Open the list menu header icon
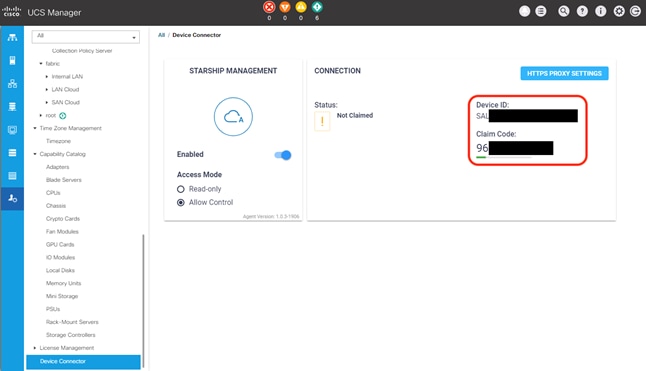Image resolution: width=646 pixels, height=371 pixels. 541,11
